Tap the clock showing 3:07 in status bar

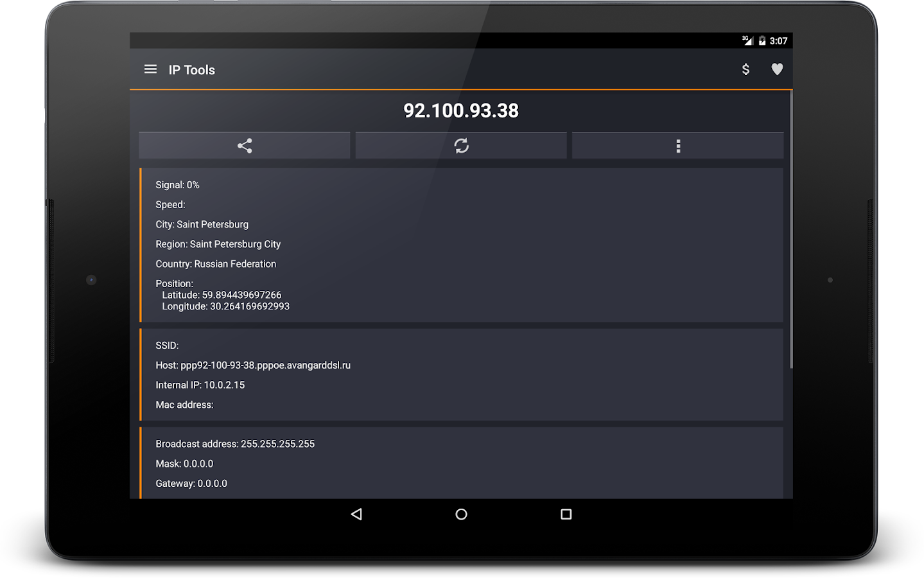click(x=778, y=40)
